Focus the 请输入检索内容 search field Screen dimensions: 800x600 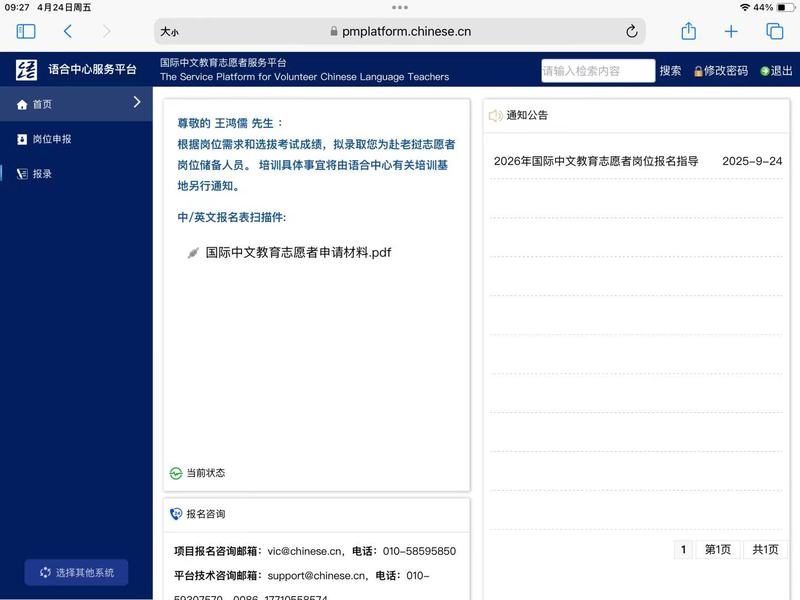597,71
